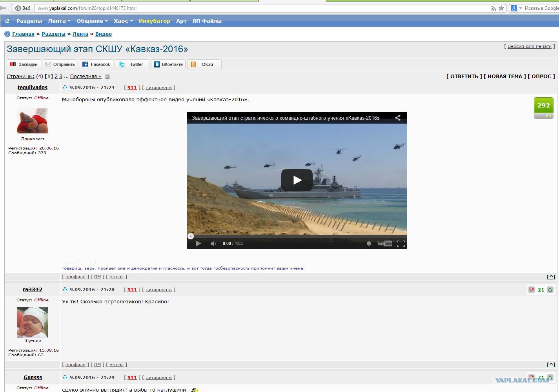Click anchor icon of 21:28 post
This screenshot has width=559, height=392.
(65, 290)
